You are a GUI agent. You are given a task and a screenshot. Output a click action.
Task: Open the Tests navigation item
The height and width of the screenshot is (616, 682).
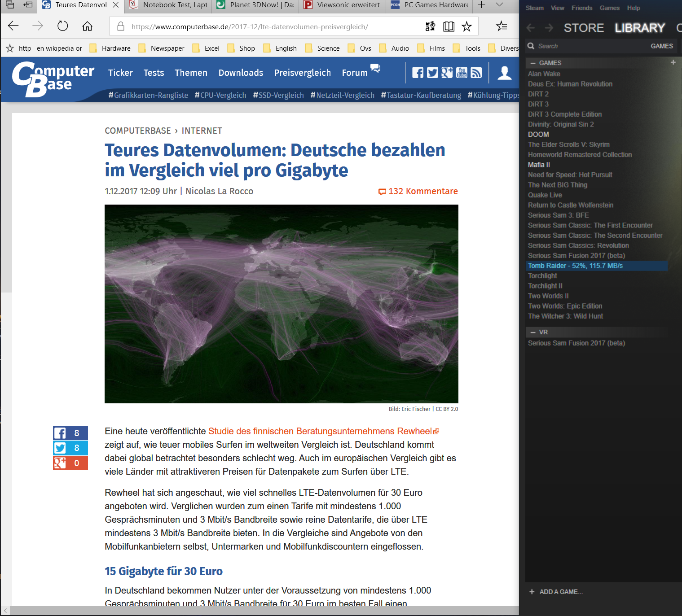click(154, 73)
